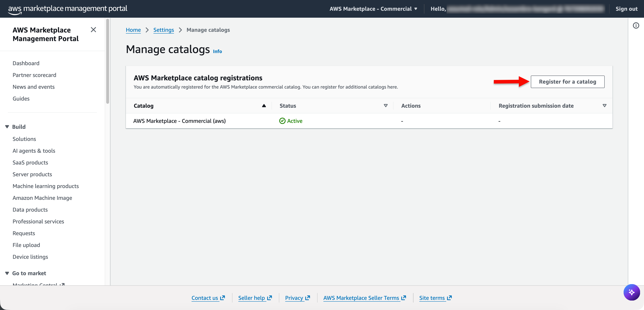Sort the Registration submission date column
Image resolution: width=644 pixels, height=310 pixels.
click(x=604, y=106)
